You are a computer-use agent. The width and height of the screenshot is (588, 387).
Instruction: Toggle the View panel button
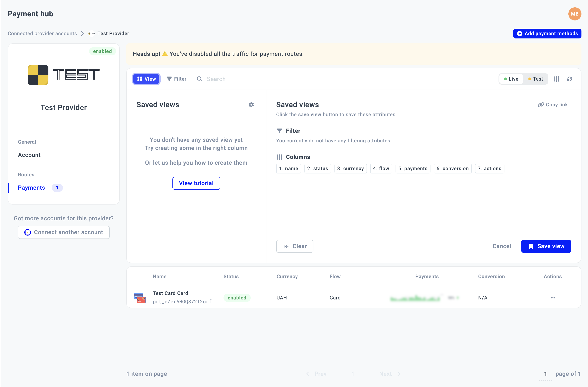146,79
